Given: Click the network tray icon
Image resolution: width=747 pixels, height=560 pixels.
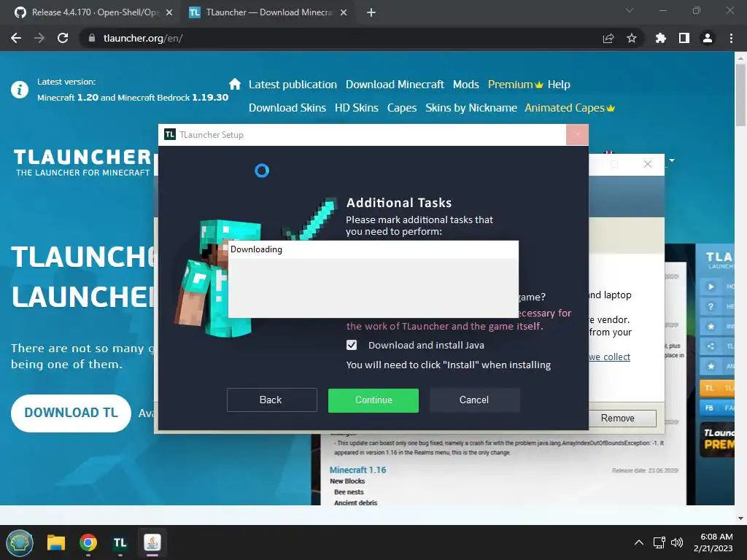Looking at the screenshot, I should click(x=659, y=542).
